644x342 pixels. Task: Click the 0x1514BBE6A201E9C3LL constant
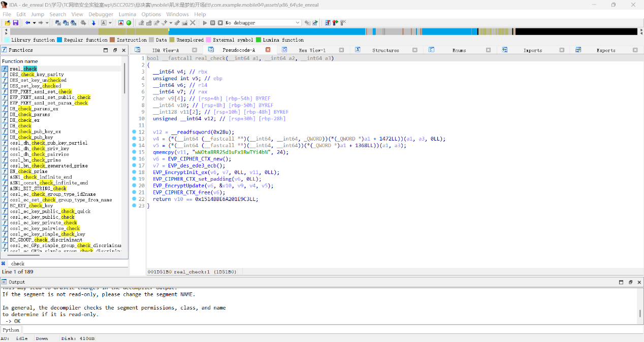[x=226, y=199]
